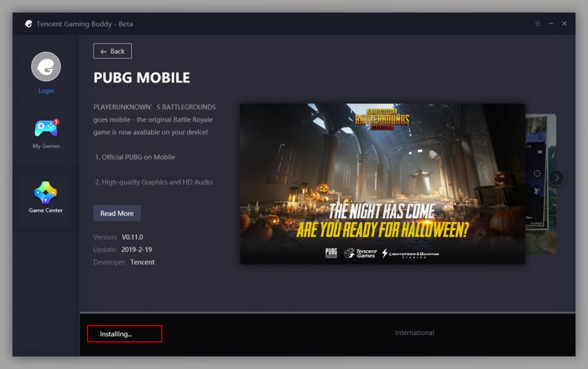
Task: Click update date 2019-2-19
Action: (137, 250)
